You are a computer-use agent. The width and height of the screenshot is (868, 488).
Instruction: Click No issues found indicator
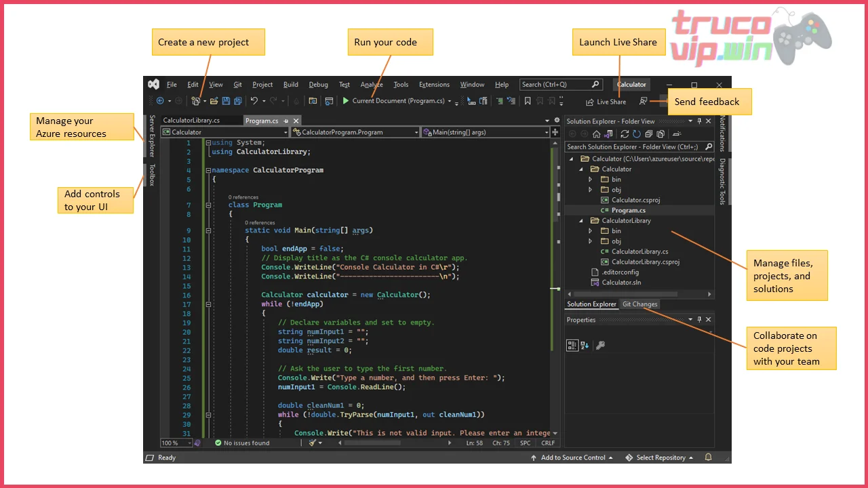click(242, 443)
